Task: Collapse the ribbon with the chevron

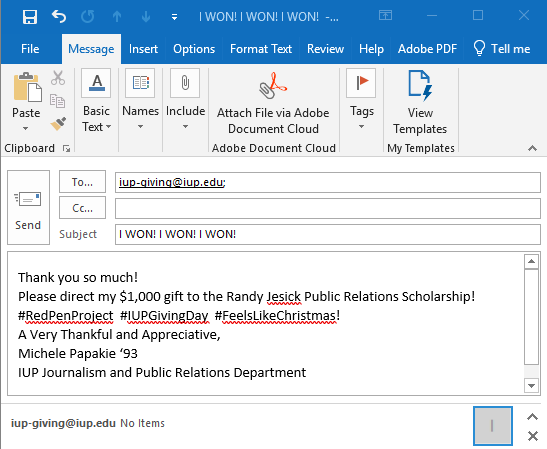Action: [x=532, y=148]
